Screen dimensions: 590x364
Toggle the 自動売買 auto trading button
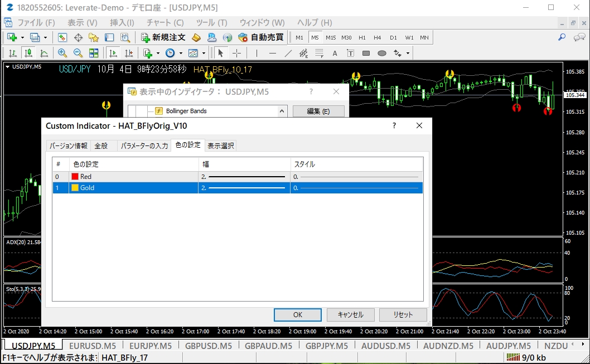[261, 37]
